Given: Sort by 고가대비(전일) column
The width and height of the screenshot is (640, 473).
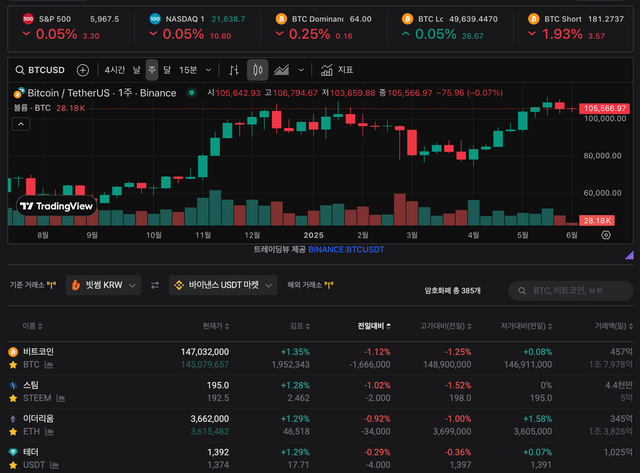Looking at the screenshot, I should tap(446, 326).
